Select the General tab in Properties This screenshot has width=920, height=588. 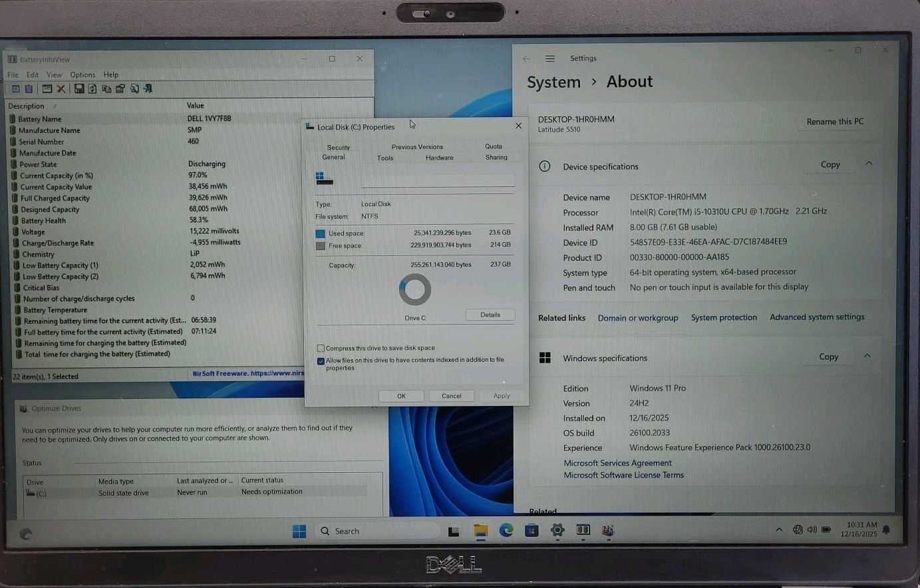coord(333,157)
